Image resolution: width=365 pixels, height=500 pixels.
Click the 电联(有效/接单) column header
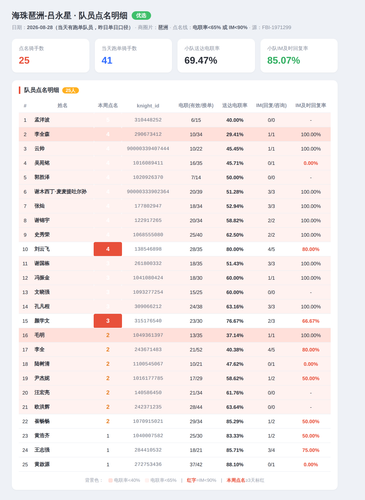click(x=196, y=106)
